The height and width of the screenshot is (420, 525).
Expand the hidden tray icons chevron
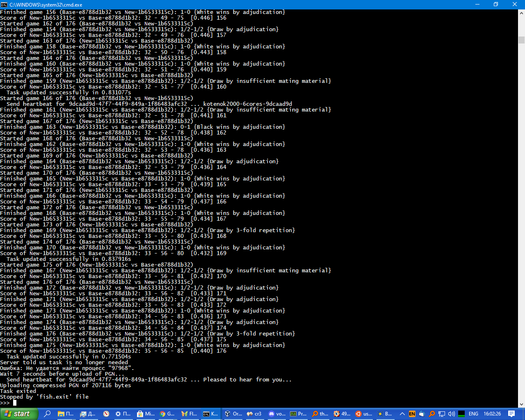point(402,414)
